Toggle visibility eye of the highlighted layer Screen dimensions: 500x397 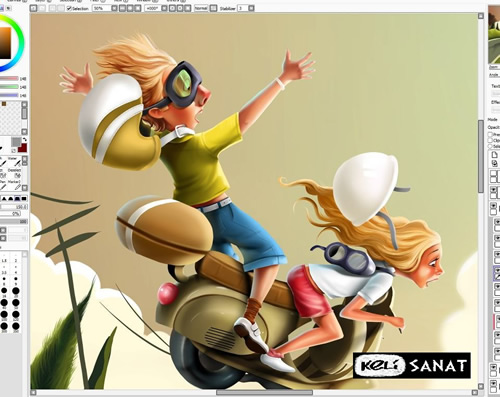click(x=497, y=271)
